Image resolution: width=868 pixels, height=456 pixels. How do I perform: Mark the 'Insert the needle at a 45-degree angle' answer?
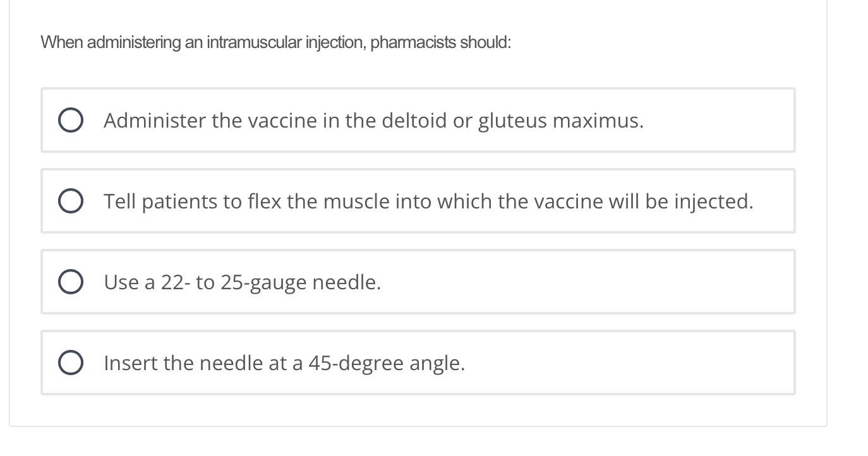pos(71,363)
